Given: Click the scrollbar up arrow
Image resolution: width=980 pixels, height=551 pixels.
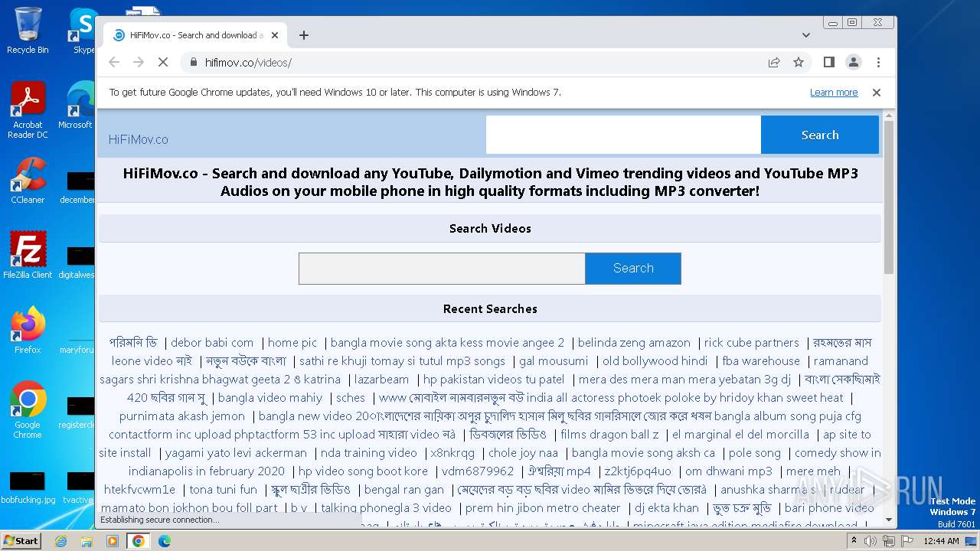Looking at the screenshot, I should coord(888,116).
